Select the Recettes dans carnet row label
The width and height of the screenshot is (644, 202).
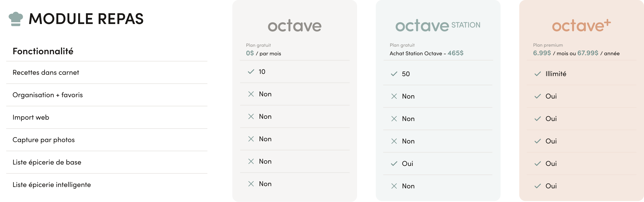(46, 73)
